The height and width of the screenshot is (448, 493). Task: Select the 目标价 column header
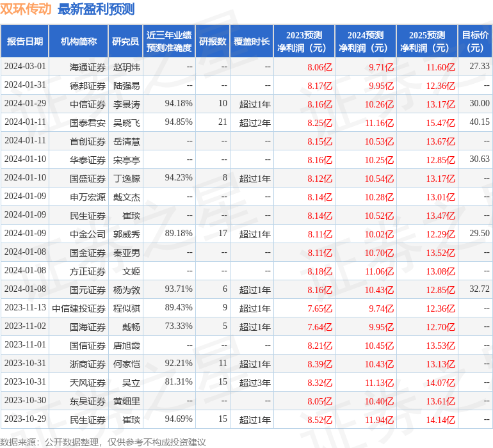tap(475, 41)
